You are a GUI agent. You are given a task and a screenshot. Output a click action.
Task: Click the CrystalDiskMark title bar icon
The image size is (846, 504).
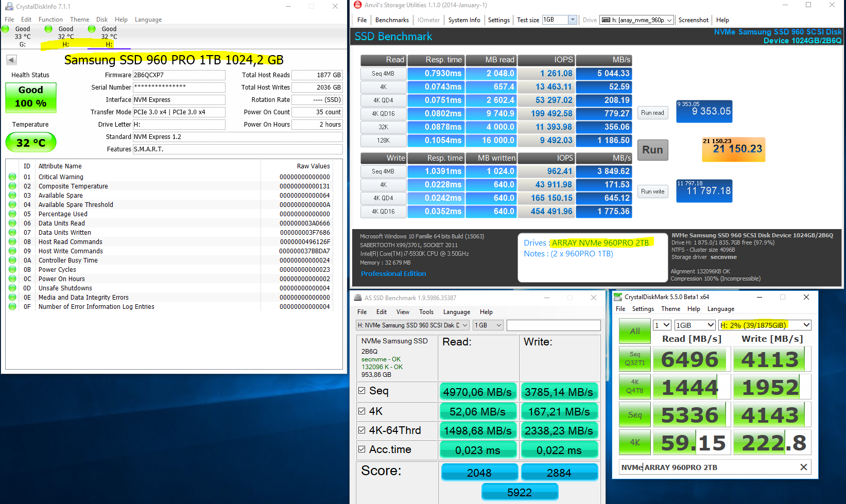618,297
